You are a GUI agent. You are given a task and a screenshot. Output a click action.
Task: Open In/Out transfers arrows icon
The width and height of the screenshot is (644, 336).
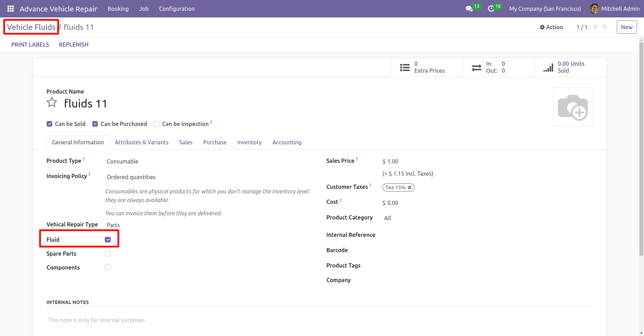pos(477,67)
